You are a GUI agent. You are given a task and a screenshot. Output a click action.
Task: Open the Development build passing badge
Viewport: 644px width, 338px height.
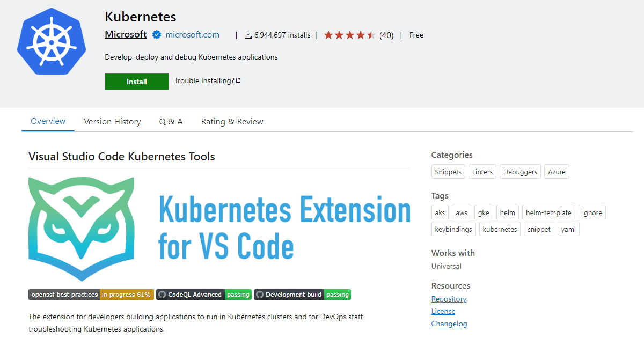(302, 295)
